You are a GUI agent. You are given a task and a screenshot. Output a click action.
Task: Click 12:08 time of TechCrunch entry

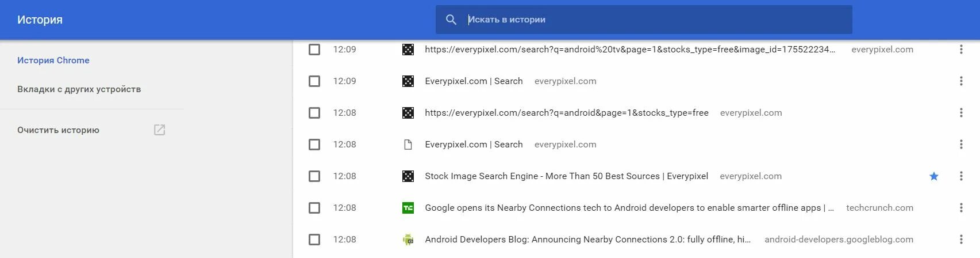pos(345,208)
